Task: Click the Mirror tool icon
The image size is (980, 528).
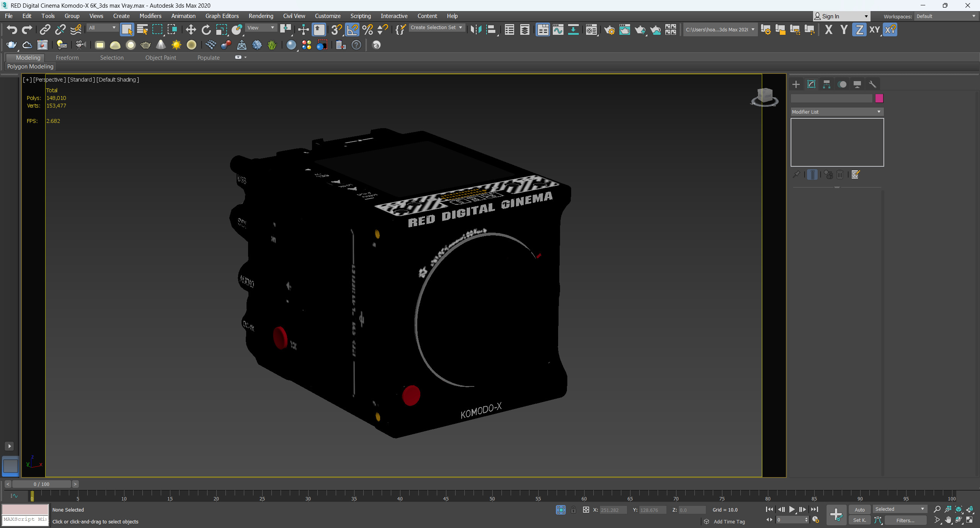Action: click(x=476, y=29)
